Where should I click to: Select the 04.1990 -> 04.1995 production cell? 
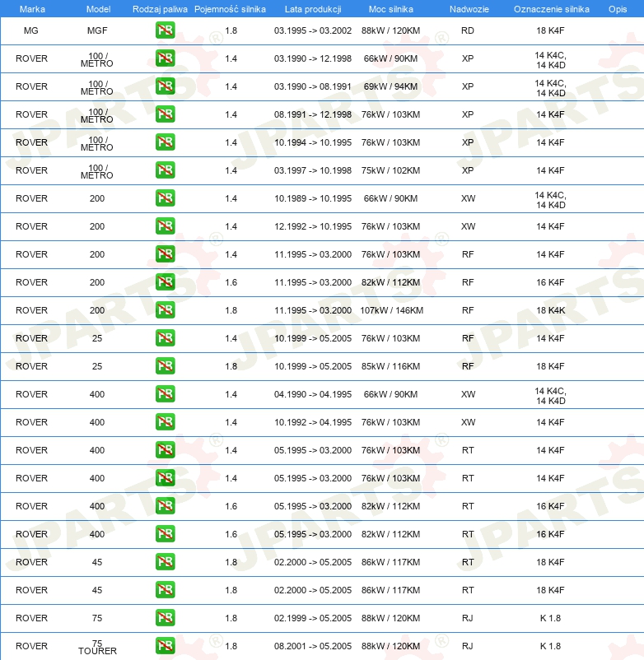[312, 394]
